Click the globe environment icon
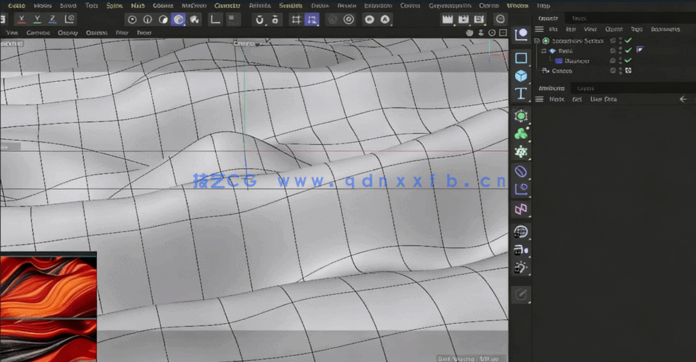Screen dimensions: 696x362 pos(521,232)
